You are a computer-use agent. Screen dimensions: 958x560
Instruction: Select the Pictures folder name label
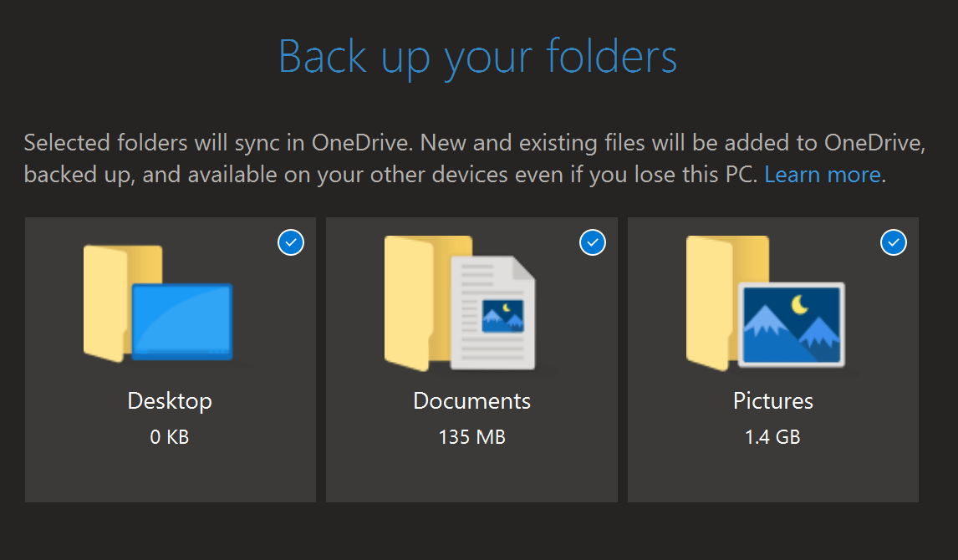[773, 401]
